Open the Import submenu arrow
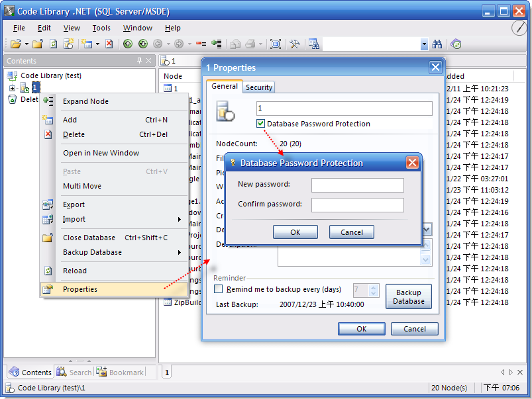532x399 pixels. click(180, 219)
